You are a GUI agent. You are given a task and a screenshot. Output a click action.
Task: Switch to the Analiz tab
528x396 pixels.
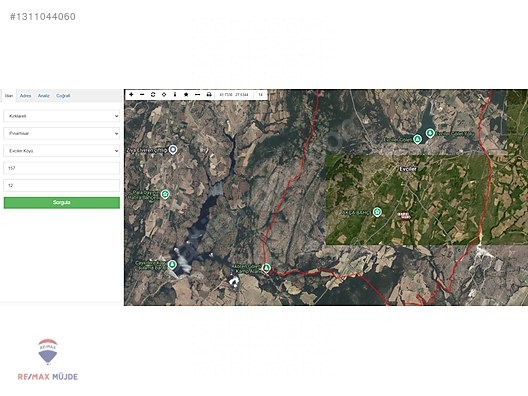(x=43, y=96)
